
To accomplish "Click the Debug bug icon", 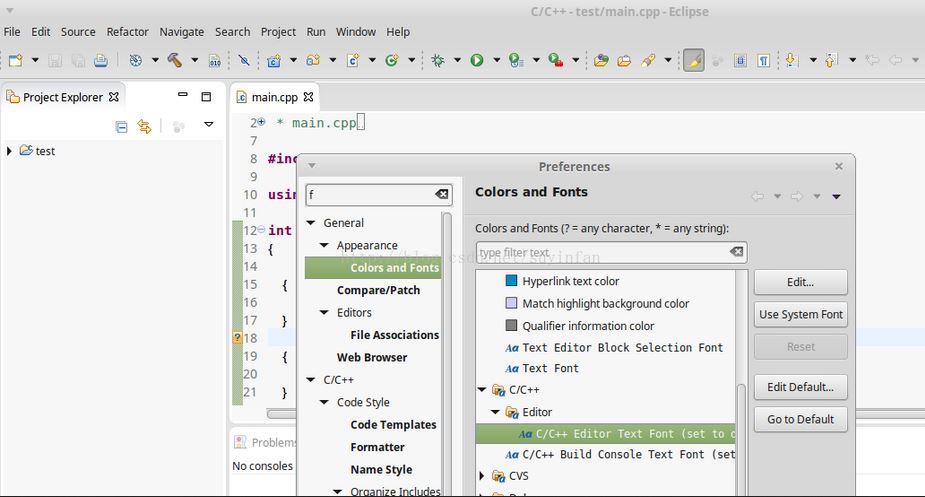I will click(438, 60).
